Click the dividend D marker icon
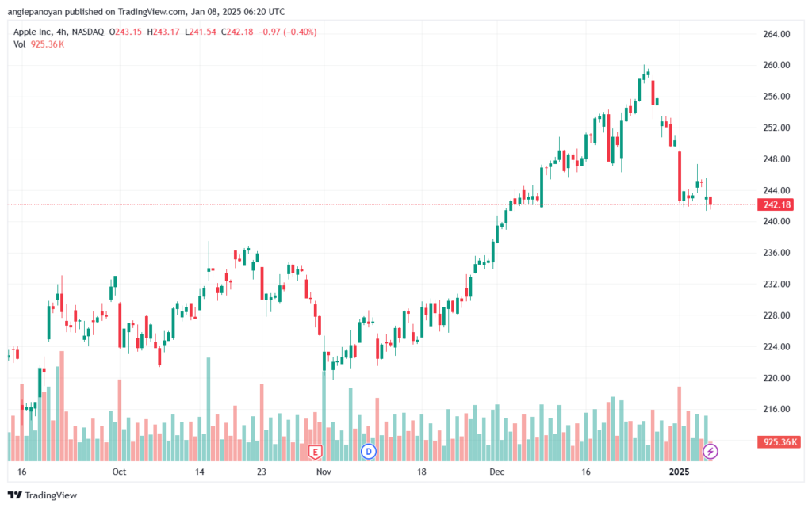The height and width of the screenshot is (508, 812). click(369, 452)
